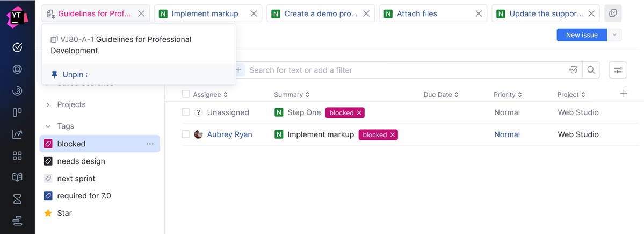Open the New issue dropdown arrow

tap(614, 35)
